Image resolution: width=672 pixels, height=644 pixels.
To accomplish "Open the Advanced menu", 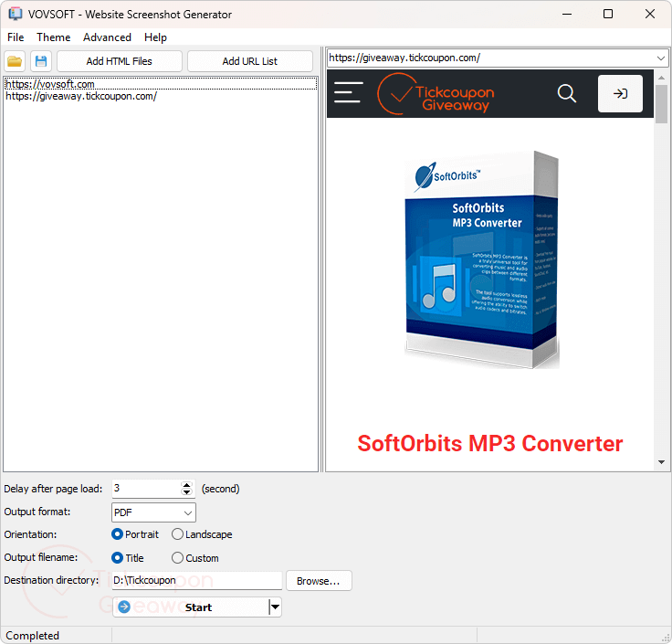I will pyautogui.click(x=107, y=37).
